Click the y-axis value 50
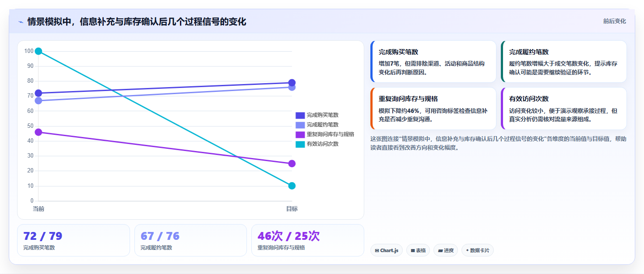This screenshot has width=644, height=274. coord(30,126)
